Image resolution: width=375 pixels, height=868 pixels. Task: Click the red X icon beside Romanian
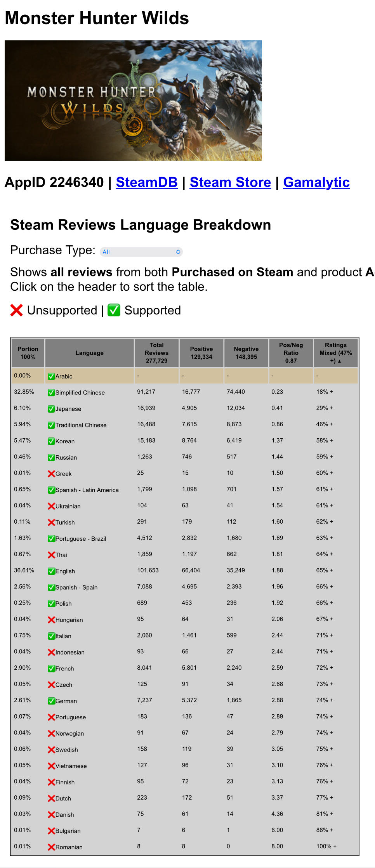51,847
